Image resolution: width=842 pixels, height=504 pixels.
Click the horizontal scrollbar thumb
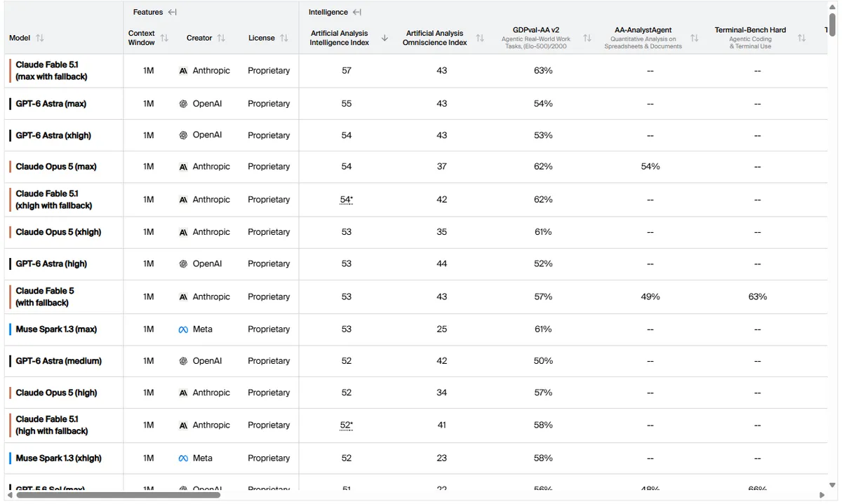click(x=118, y=495)
